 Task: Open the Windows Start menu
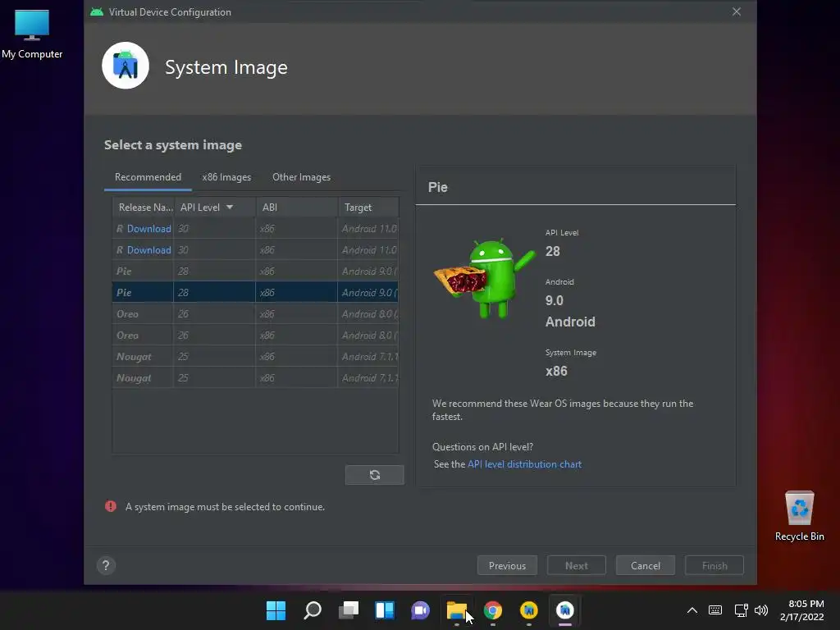pyautogui.click(x=276, y=610)
